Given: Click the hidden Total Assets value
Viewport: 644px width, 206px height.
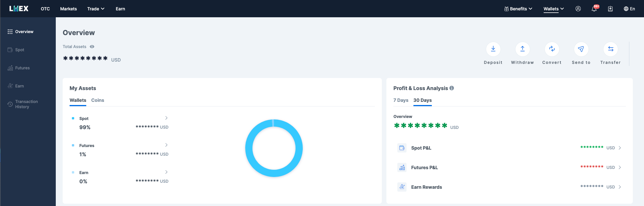Looking at the screenshot, I should (x=85, y=58).
